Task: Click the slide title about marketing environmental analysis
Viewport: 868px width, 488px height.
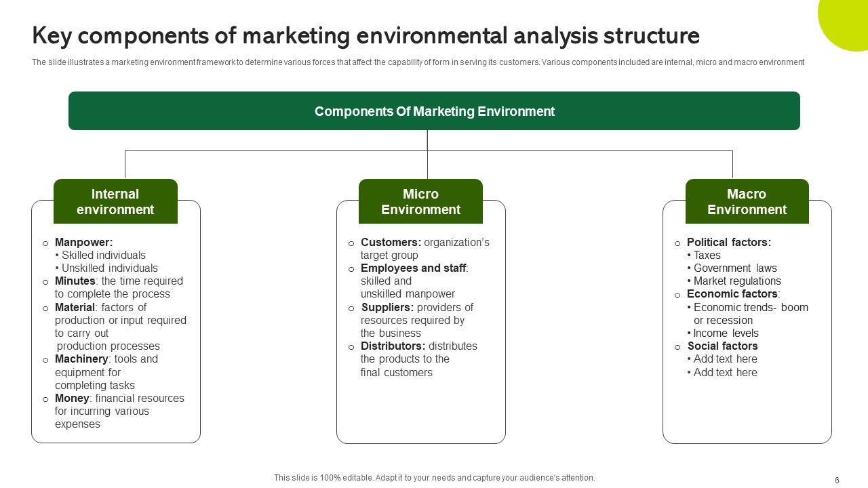Action: point(366,35)
